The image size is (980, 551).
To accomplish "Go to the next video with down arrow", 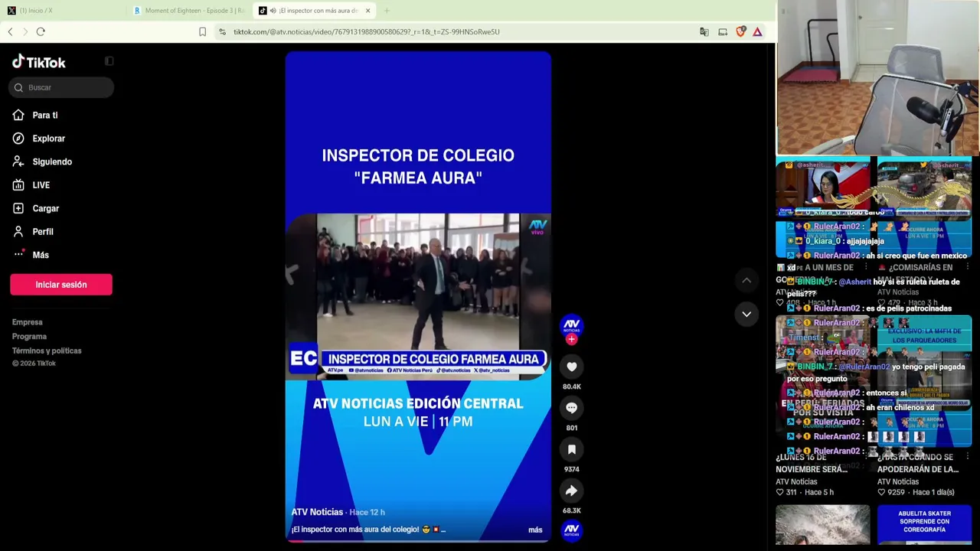I will pyautogui.click(x=746, y=314).
